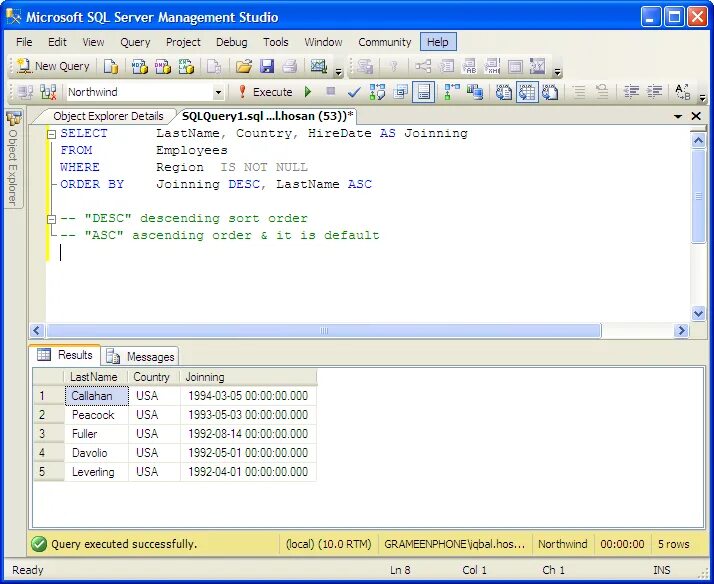This screenshot has height=584, width=714.
Task: Open the File menu
Action: [x=24, y=42]
